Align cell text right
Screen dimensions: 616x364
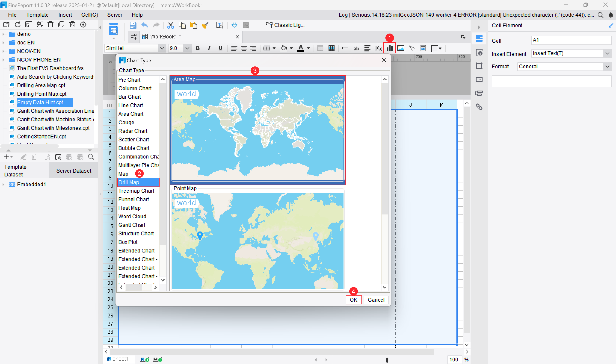pyautogui.click(x=253, y=48)
